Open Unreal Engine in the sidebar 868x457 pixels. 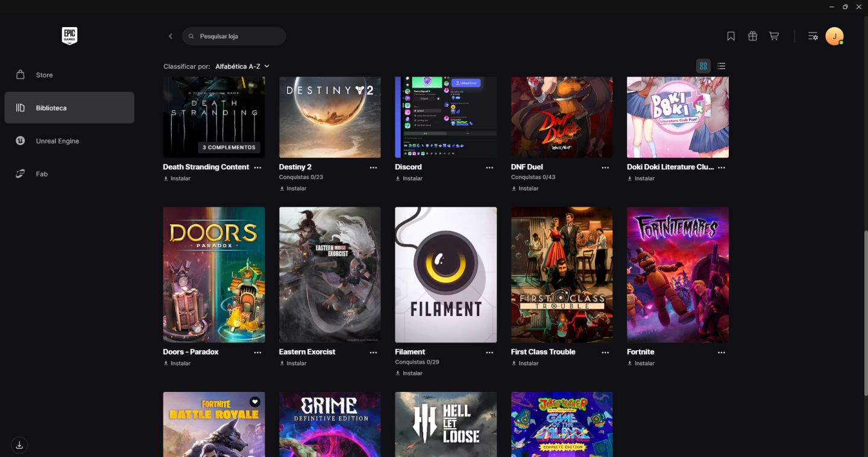69,141
